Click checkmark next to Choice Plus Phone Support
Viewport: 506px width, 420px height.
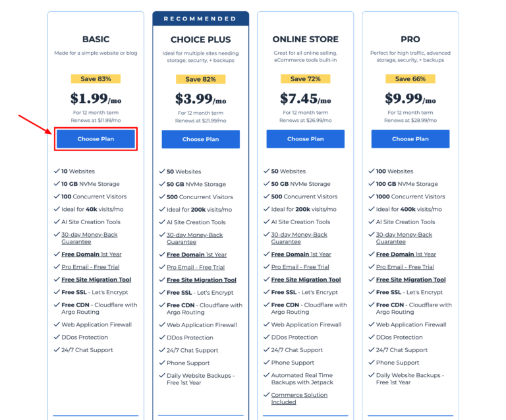click(x=162, y=363)
